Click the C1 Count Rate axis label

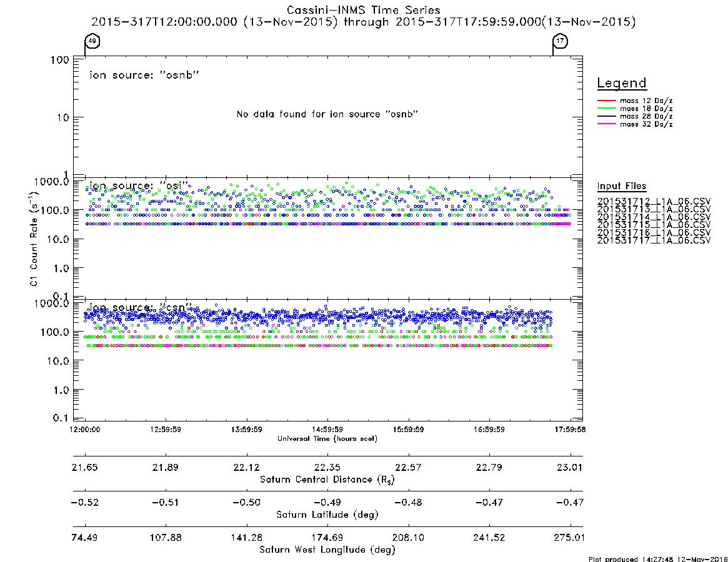click(33, 239)
